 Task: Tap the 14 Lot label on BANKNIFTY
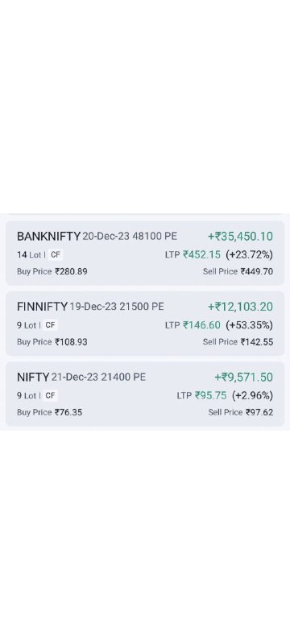click(x=29, y=254)
